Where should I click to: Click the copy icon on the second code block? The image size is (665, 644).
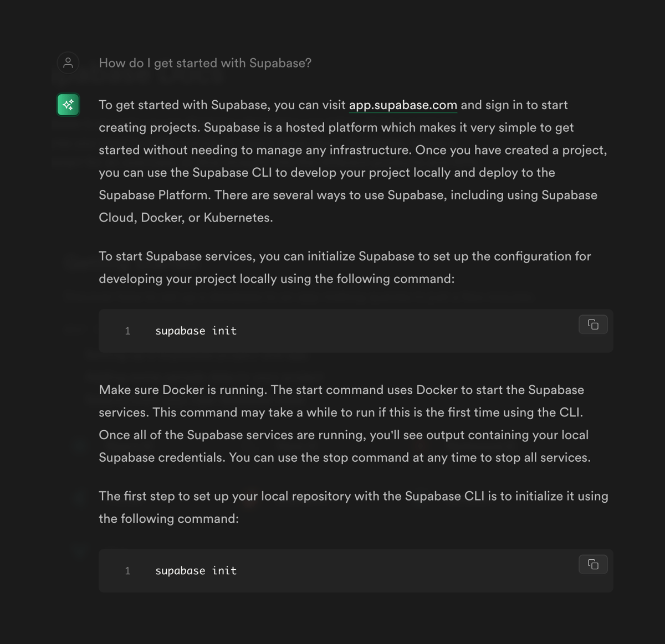592,564
